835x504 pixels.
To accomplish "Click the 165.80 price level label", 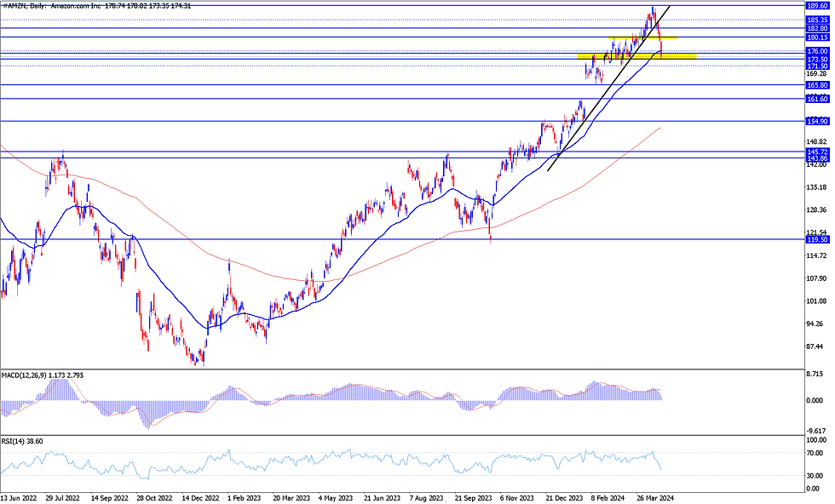I will (x=817, y=85).
